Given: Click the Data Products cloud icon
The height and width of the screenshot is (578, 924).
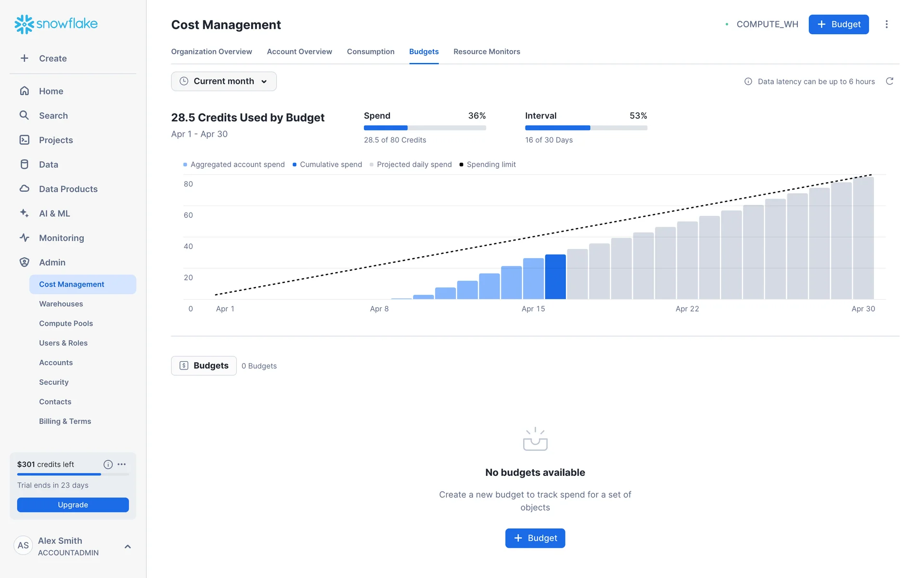Looking at the screenshot, I should (24, 189).
